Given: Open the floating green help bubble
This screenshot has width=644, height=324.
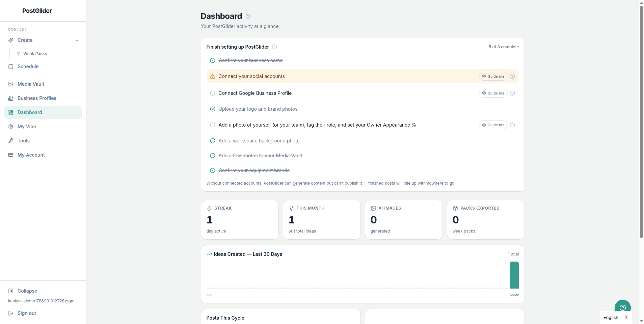Looking at the screenshot, I should pos(623,307).
